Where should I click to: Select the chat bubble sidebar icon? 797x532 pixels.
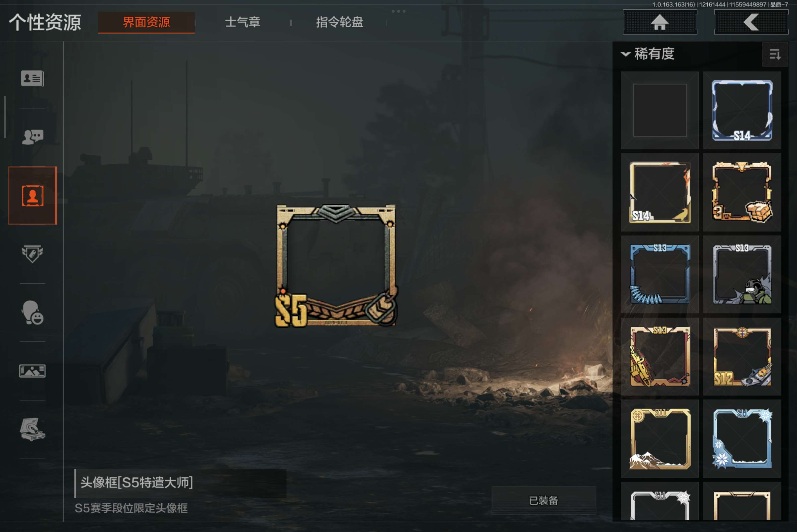coord(32,137)
